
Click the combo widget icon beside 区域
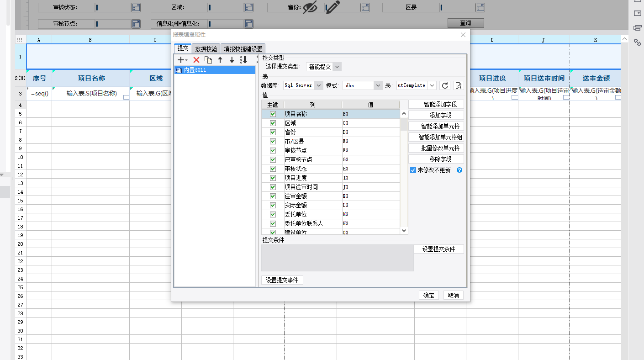(x=248, y=7)
